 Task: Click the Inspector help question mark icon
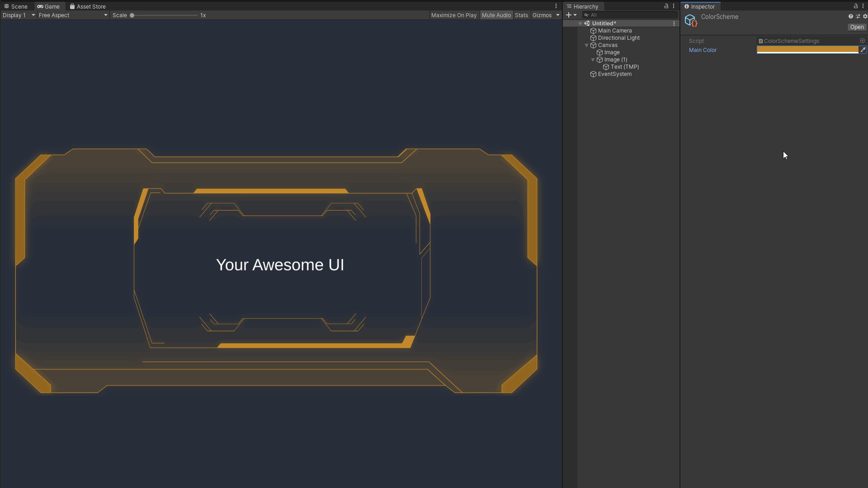(850, 16)
